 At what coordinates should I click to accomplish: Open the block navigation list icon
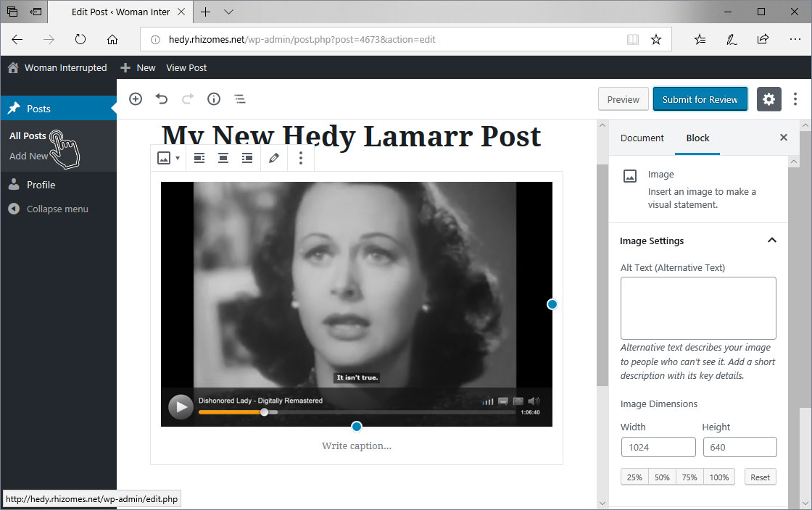tap(240, 99)
